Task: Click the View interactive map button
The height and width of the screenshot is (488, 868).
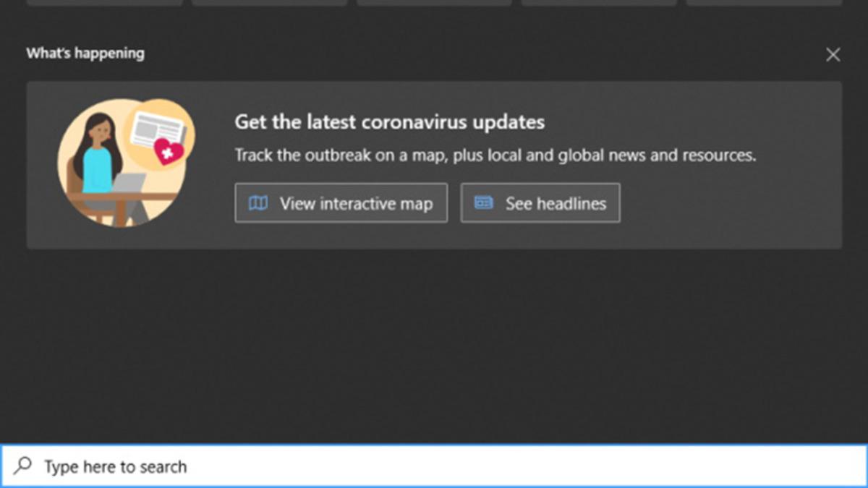Action: (341, 203)
